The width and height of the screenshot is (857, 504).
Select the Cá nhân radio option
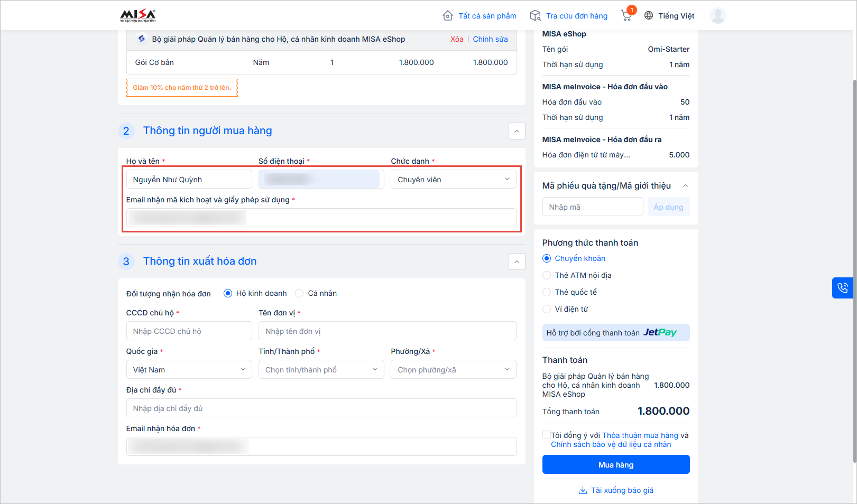(x=300, y=293)
